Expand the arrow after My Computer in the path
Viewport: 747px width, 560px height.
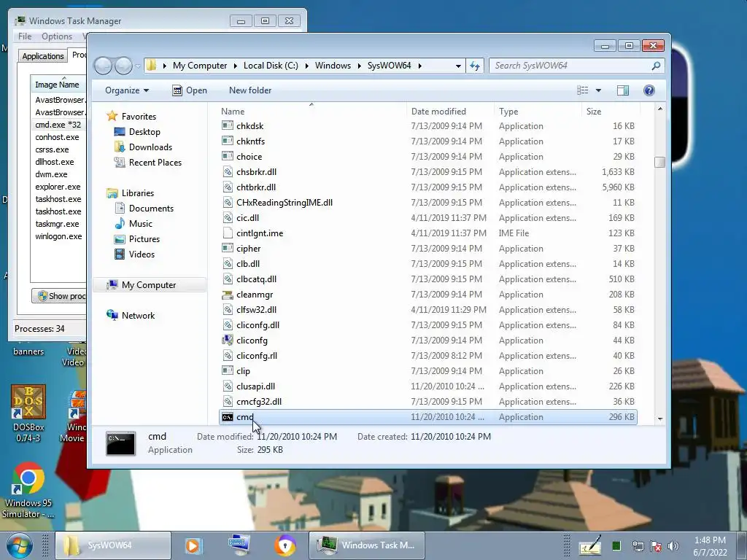pyautogui.click(x=236, y=66)
